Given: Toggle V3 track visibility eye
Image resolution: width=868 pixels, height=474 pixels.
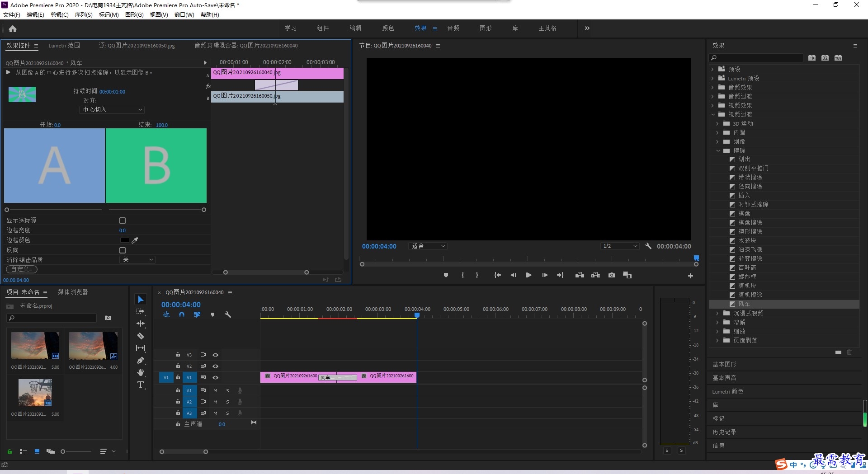Looking at the screenshot, I should (x=216, y=355).
